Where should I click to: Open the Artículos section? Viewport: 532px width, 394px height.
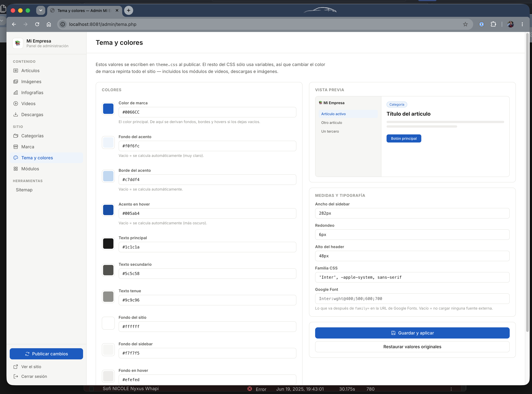point(46,71)
